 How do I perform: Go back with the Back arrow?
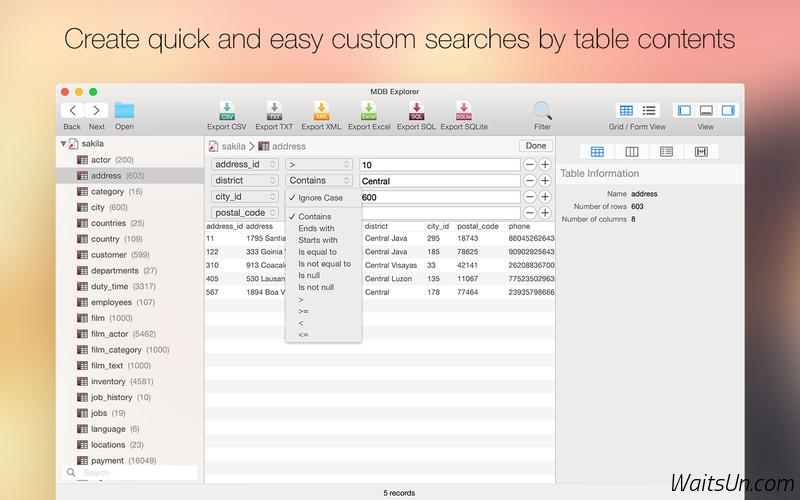pos(72,110)
